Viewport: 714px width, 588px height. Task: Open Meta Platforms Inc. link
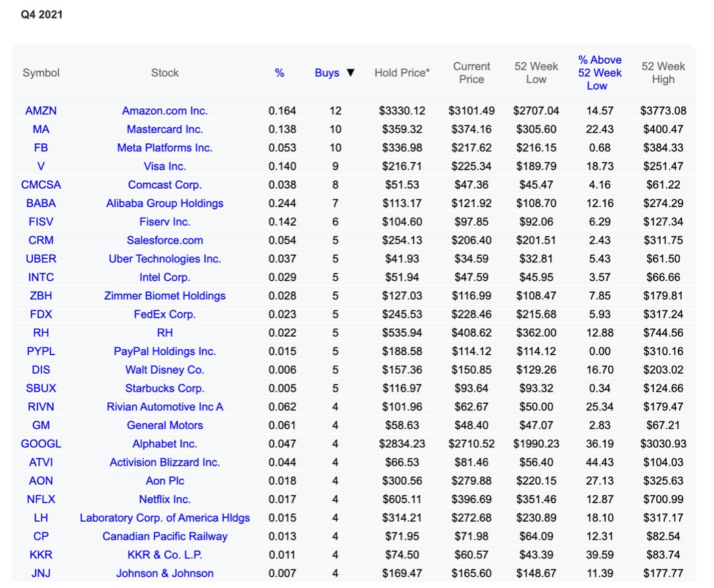click(165, 147)
